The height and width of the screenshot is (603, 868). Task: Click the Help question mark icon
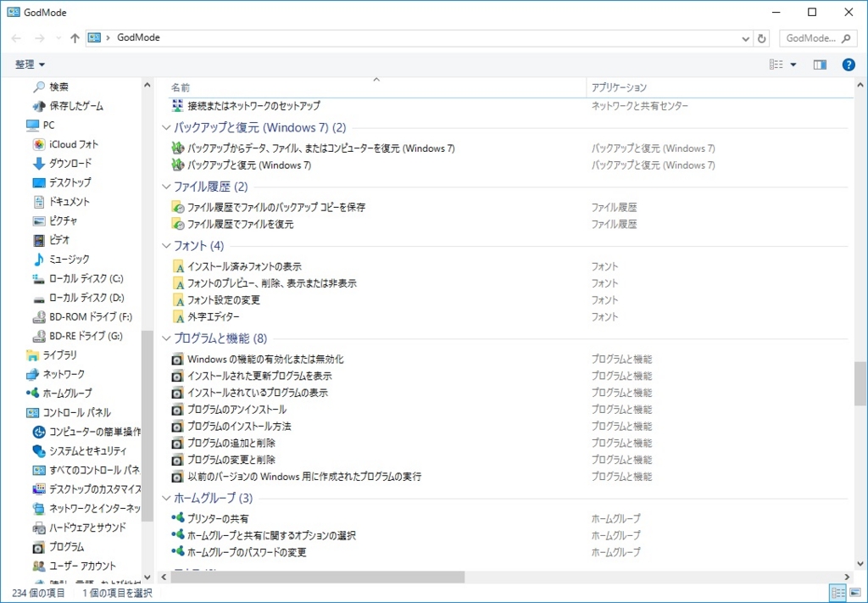click(848, 64)
